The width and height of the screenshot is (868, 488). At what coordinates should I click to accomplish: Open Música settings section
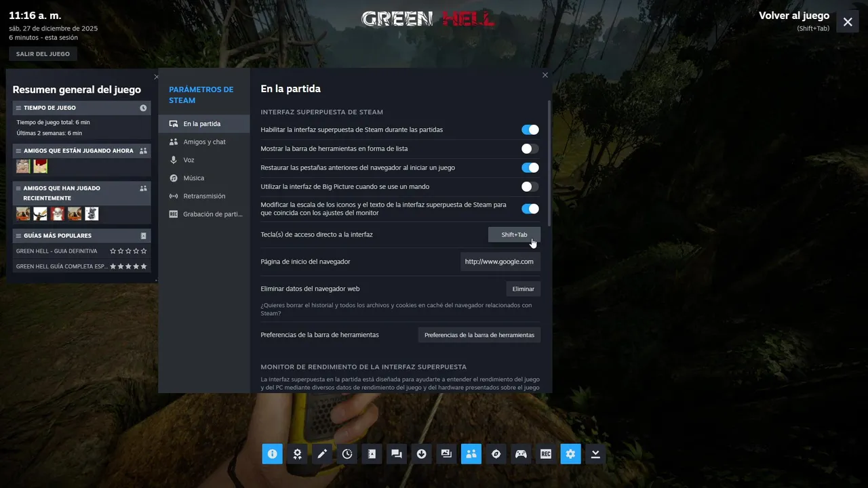coord(204,178)
